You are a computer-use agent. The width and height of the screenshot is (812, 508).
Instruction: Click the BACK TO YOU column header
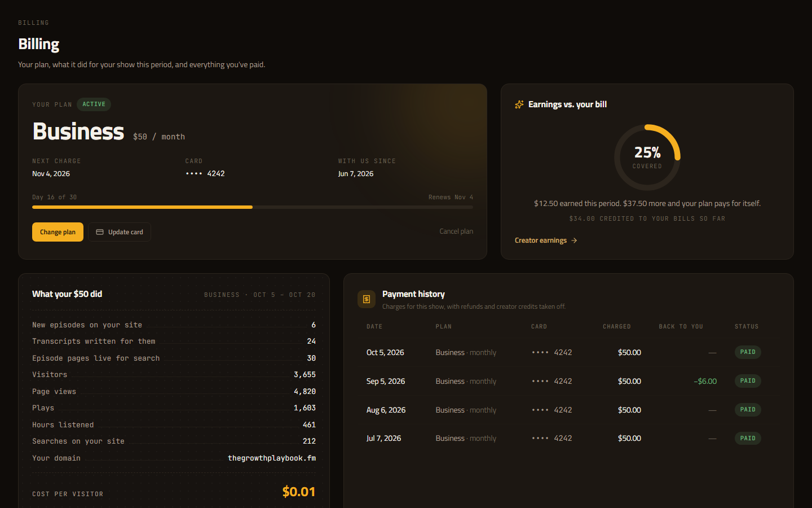[x=681, y=327]
